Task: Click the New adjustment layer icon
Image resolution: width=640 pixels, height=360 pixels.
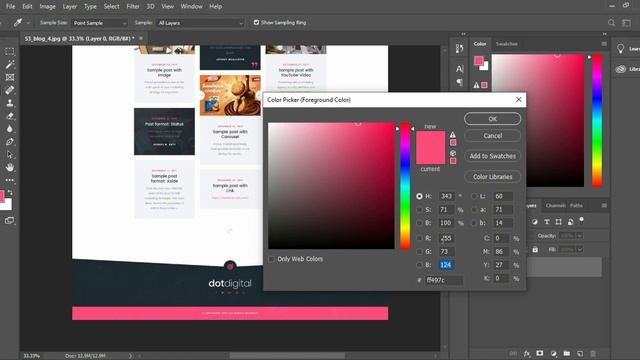Action: click(x=553, y=353)
